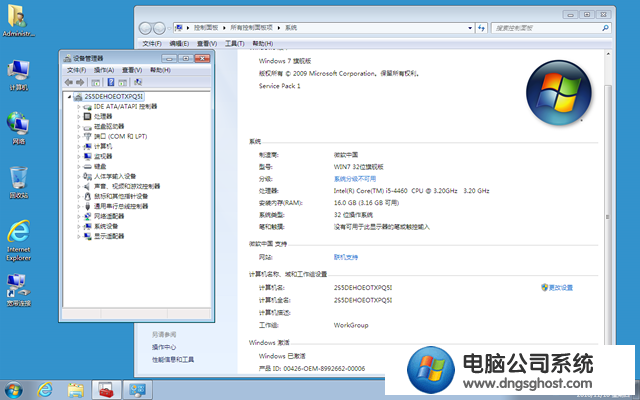Click the 系统分级不可用 rating link
This screenshot has height=400, width=640.
(x=355, y=179)
